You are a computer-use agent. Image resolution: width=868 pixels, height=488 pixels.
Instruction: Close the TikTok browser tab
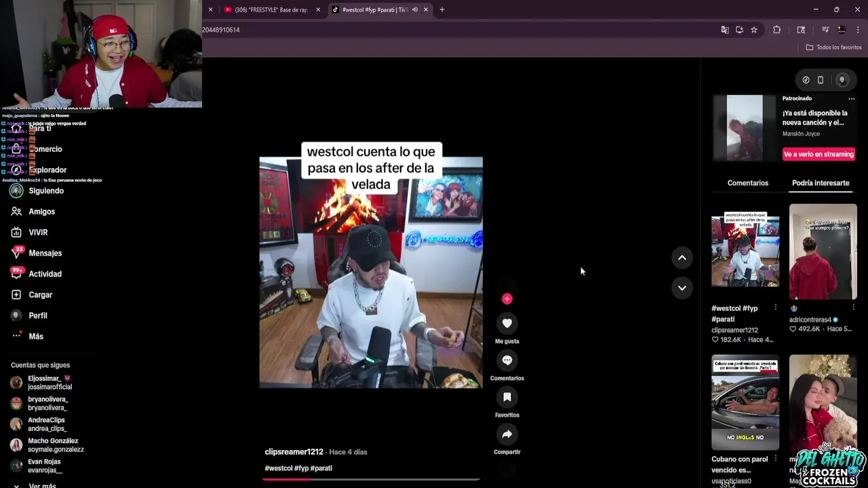426,9
